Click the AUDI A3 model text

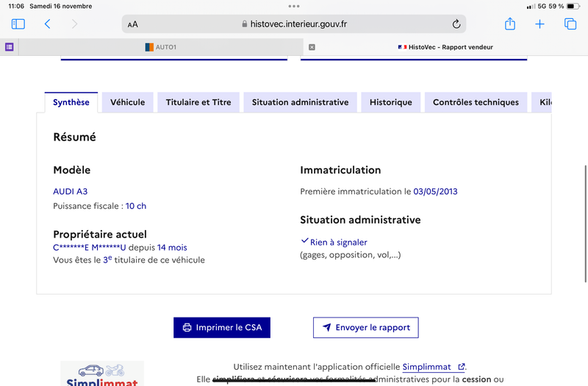pyautogui.click(x=70, y=191)
